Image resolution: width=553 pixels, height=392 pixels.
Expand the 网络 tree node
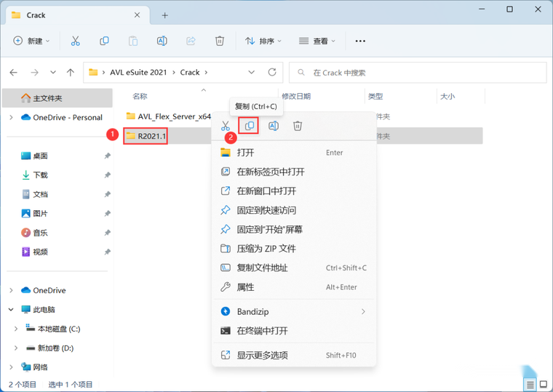click(12, 367)
